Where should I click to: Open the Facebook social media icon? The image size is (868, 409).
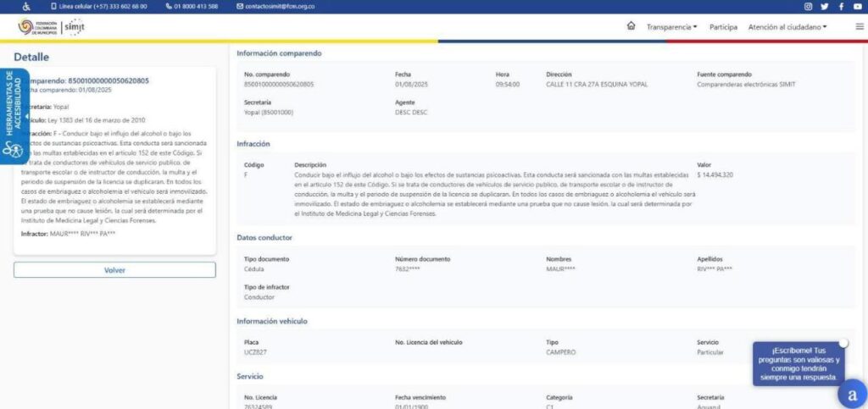click(840, 6)
